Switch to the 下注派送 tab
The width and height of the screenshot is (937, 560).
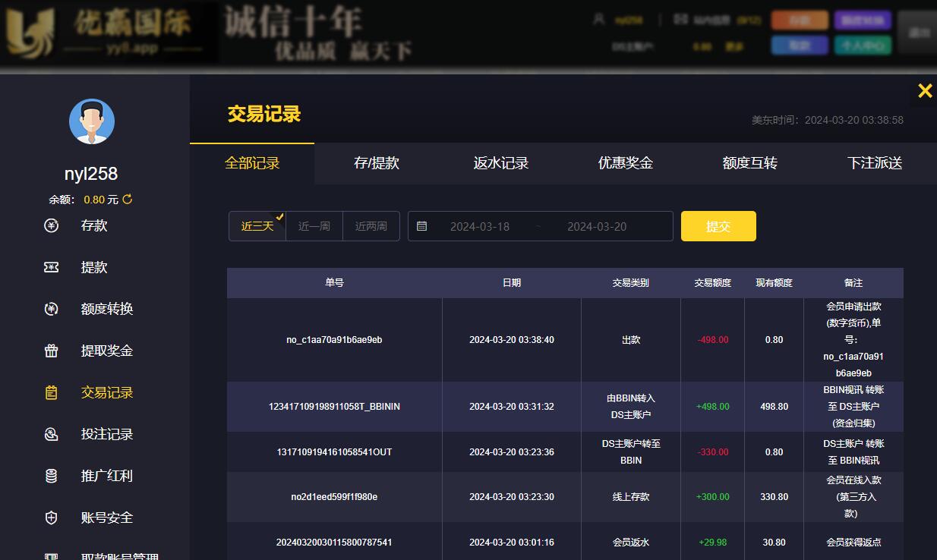click(875, 163)
